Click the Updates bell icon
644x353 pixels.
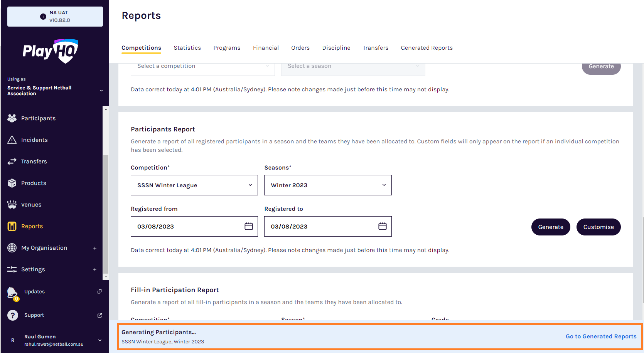13,293
